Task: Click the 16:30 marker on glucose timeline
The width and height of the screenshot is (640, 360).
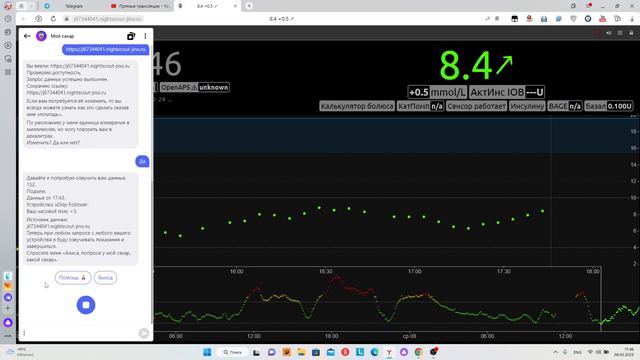Action: [325, 271]
